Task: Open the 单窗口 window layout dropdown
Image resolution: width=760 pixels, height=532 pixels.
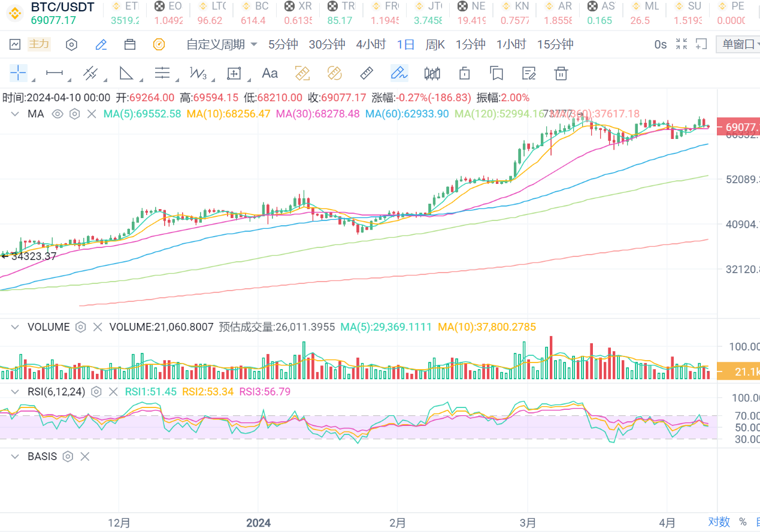Action: point(737,44)
